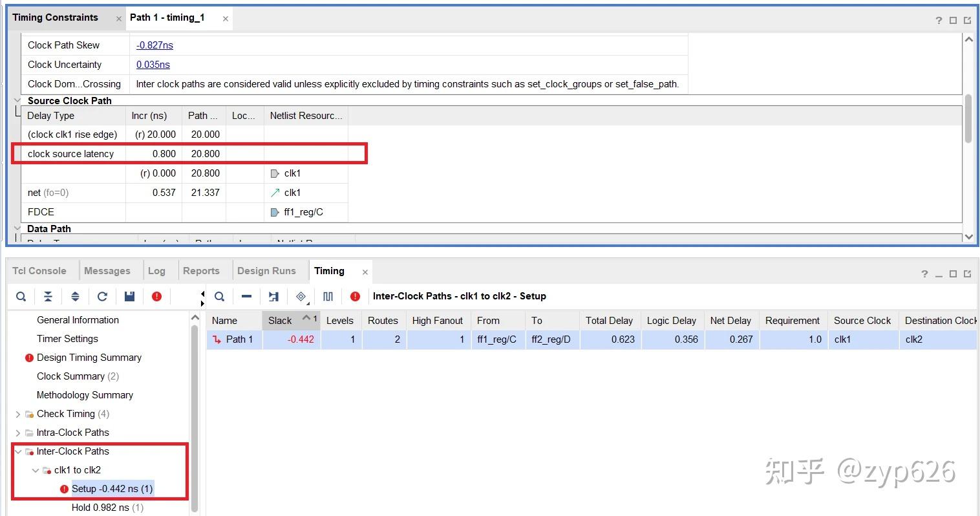Expand the Check Timing tree node
Viewport: 980px width, 516px height.
point(18,414)
